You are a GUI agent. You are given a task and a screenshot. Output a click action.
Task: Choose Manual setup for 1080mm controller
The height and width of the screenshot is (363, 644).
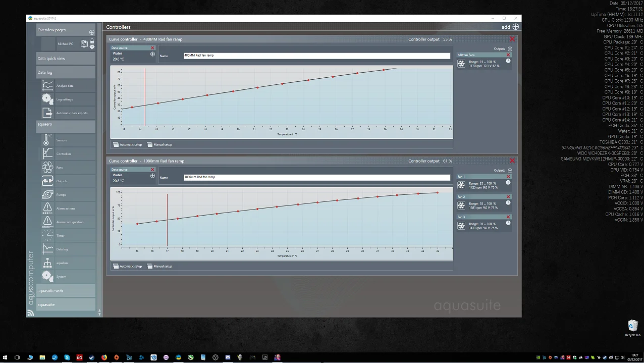[x=159, y=266]
